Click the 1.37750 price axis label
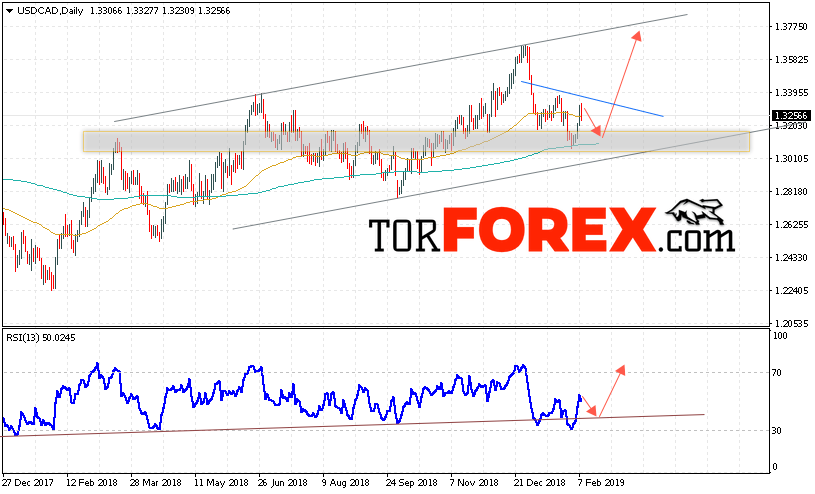Viewport: 815px width, 494px height. point(791,27)
